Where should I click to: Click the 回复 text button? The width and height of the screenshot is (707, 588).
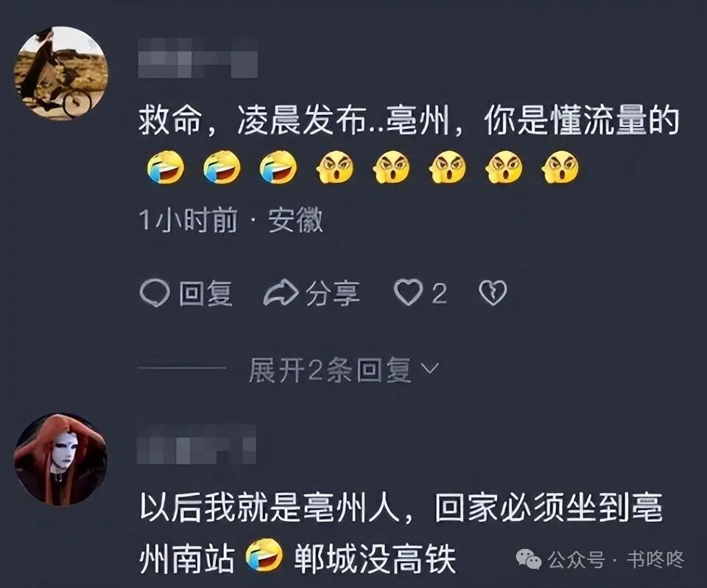click(205, 294)
